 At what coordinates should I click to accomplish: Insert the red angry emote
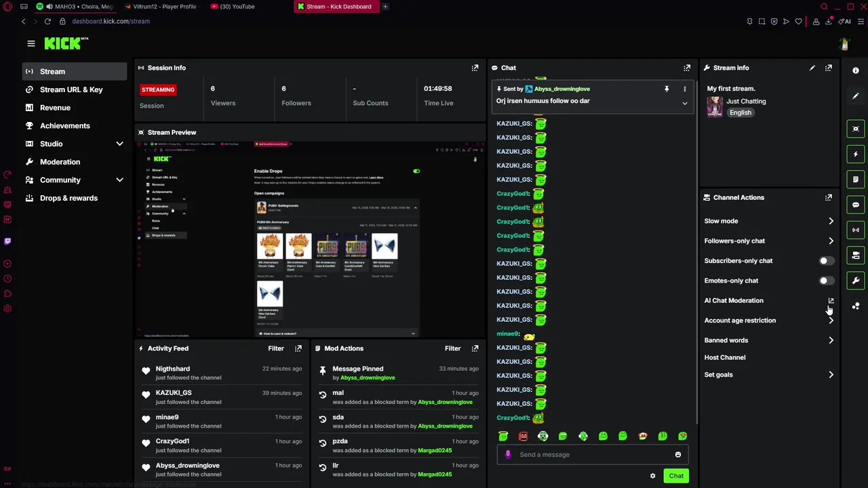[x=523, y=436]
